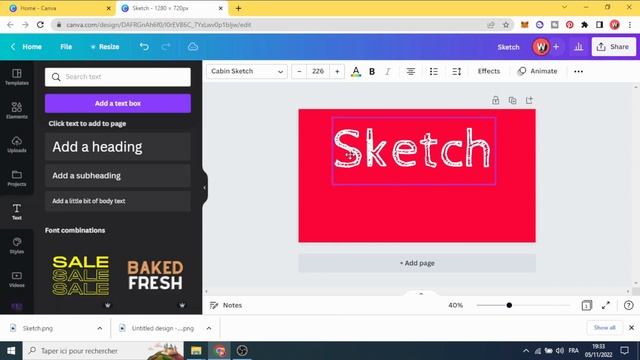This screenshot has height=360, width=640.
Task: Toggle italic formatting
Action: click(388, 71)
